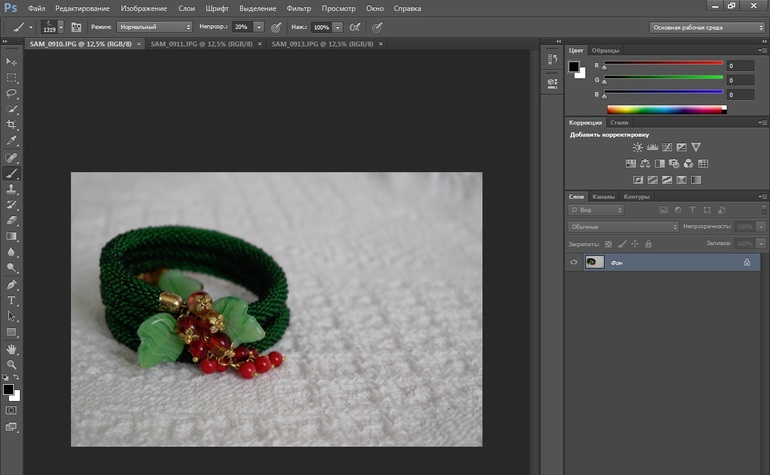Hide the Фон layer with eye icon
Image resolution: width=770 pixels, height=475 pixels.
[574, 262]
